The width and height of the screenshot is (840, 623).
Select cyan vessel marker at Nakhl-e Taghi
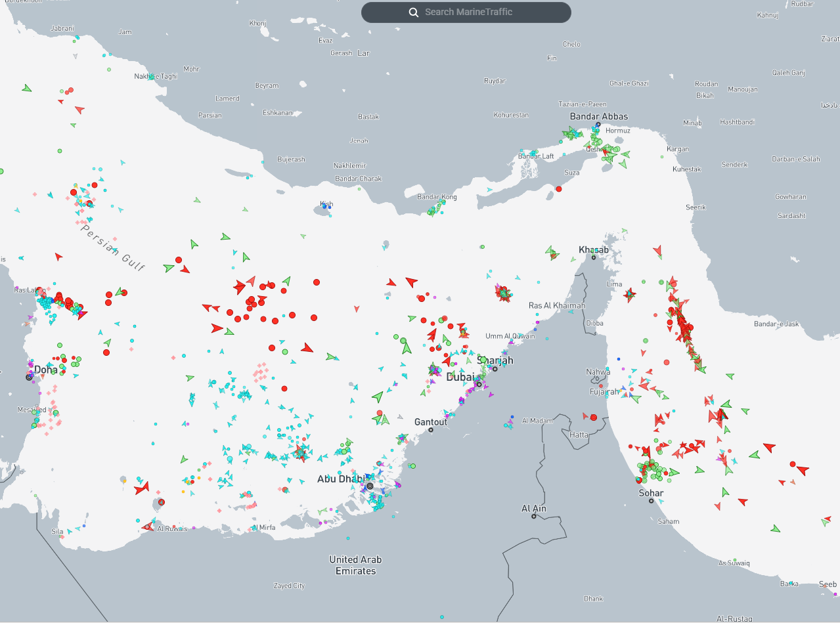coord(152,77)
